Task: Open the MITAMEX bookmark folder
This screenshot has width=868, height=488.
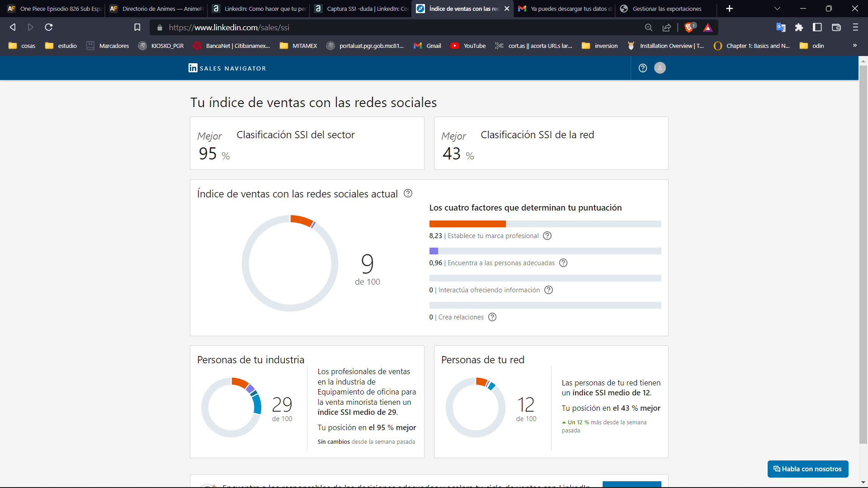Action: (298, 46)
